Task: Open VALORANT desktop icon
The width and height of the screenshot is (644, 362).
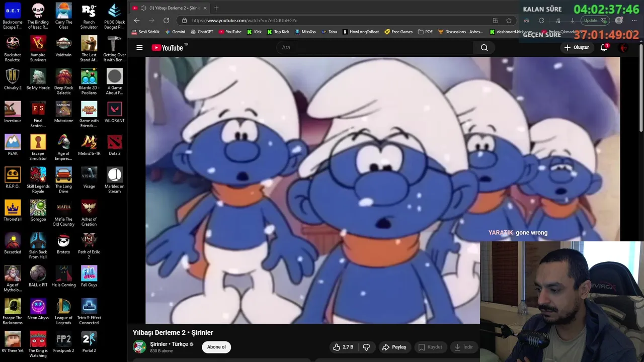Action: [x=114, y=112]
